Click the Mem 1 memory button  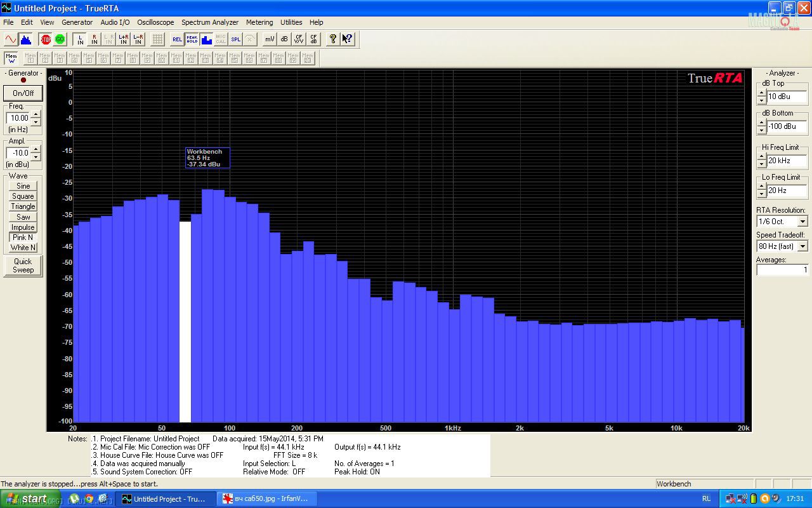pyautogui.click(x=30, y=58)
